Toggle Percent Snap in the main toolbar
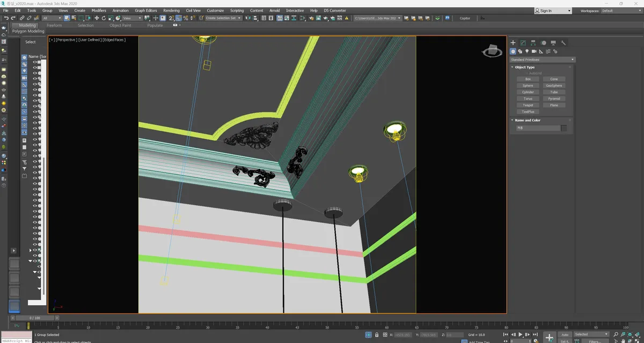The height and width of the screenshot is (343, 644). point(185,18)
